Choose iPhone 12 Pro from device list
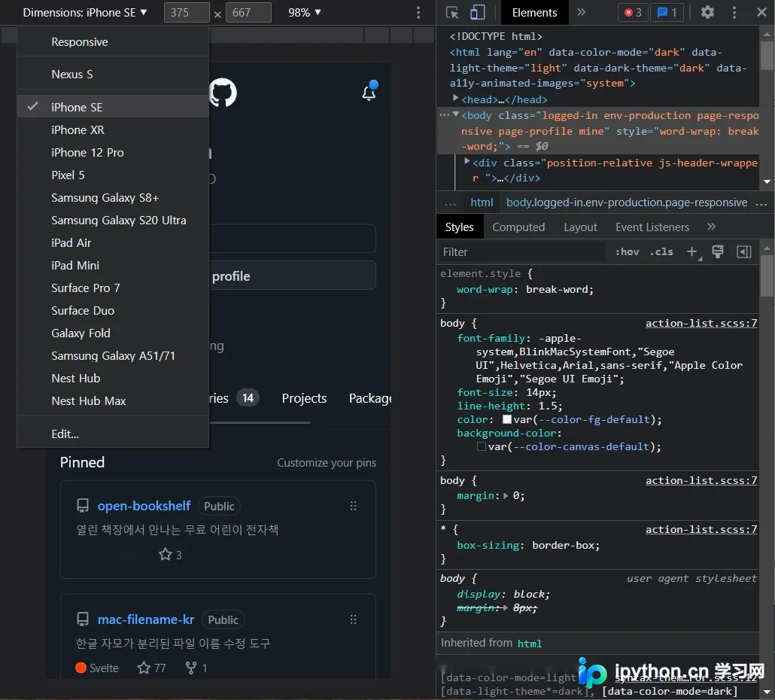Image resolution: width=775 pixels, height=700 pixels. tap(113, 152)
